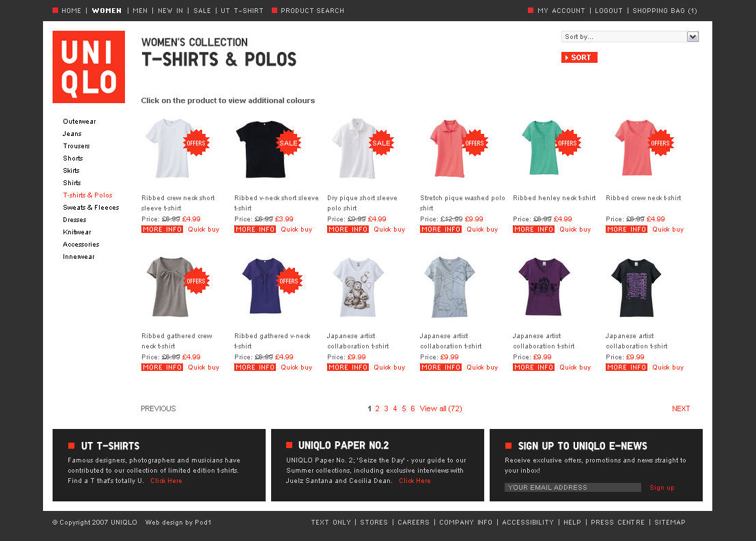The height and width of the screenshot is (541, 756).
Task: Open Shopping Bag (1) in header
Action: click(665, 11)
